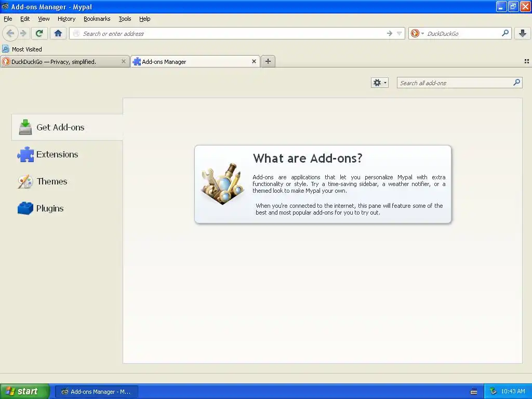This screenshot has width=532, height=399.
Task: Click the What are Add-ons? heading
Action: pos(308,158)
